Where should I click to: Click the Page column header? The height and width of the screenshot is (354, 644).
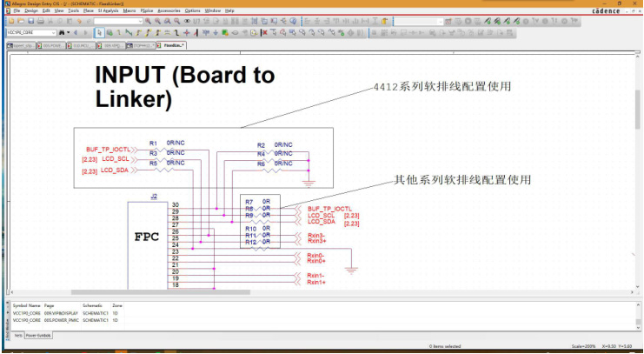coord(62,306)
